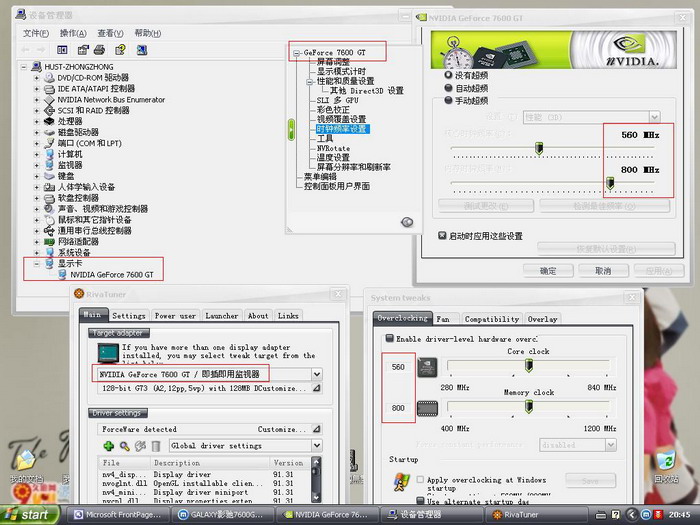Click the 800 MHz memory frequency slider handle

610,183
